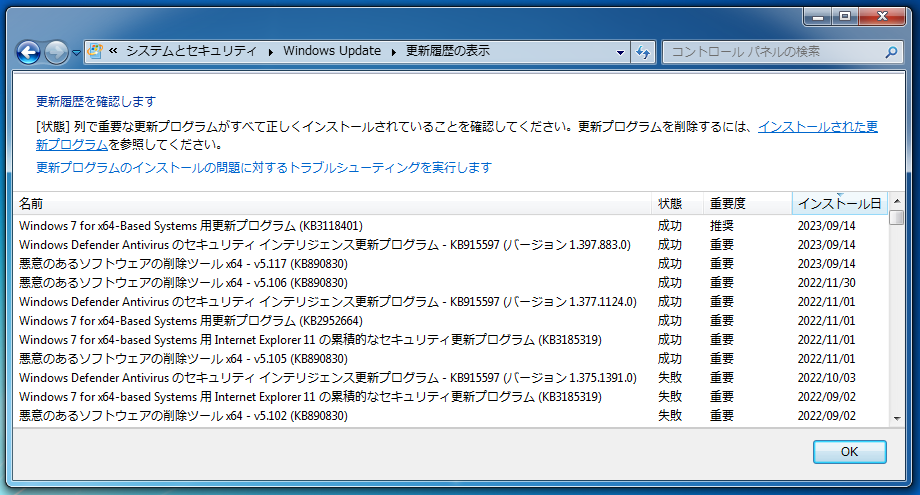Select the 更新履歴の表示 breadcrumb

click(448, 51)
